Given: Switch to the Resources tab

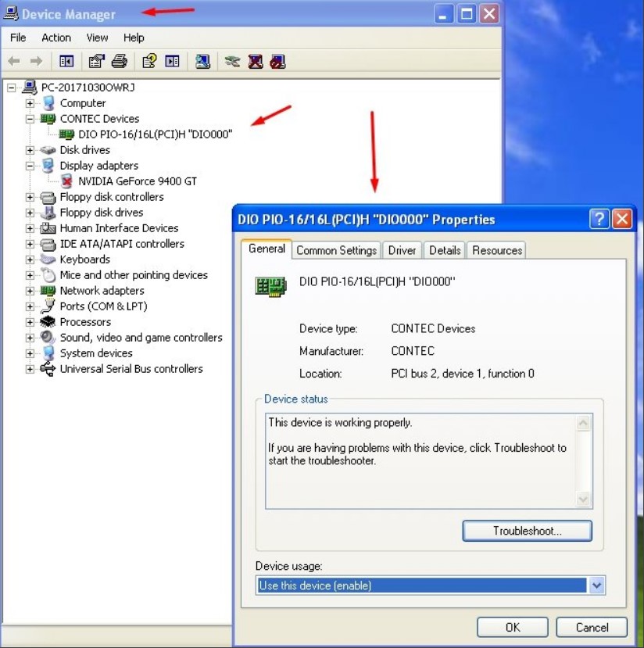Looking at the screenshot, I should [x=497, y=250].
